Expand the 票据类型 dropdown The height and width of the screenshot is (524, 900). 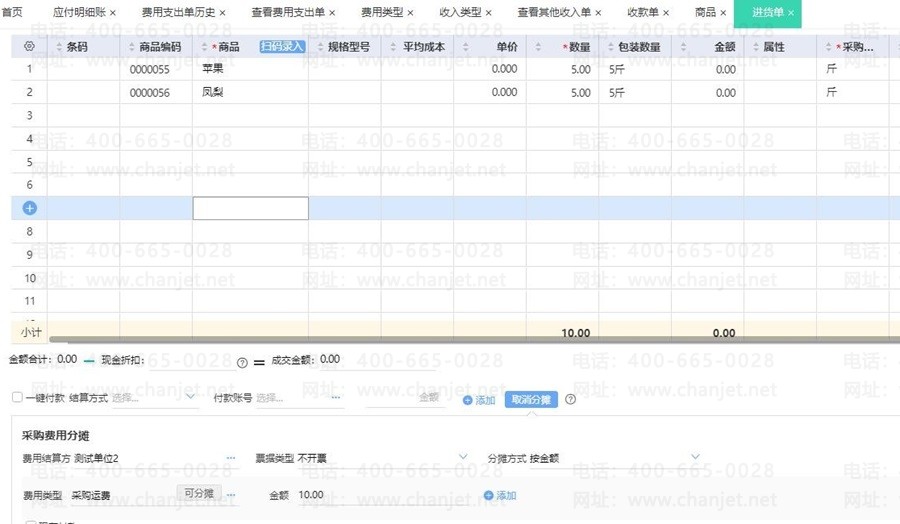click(x=463, y=457)
